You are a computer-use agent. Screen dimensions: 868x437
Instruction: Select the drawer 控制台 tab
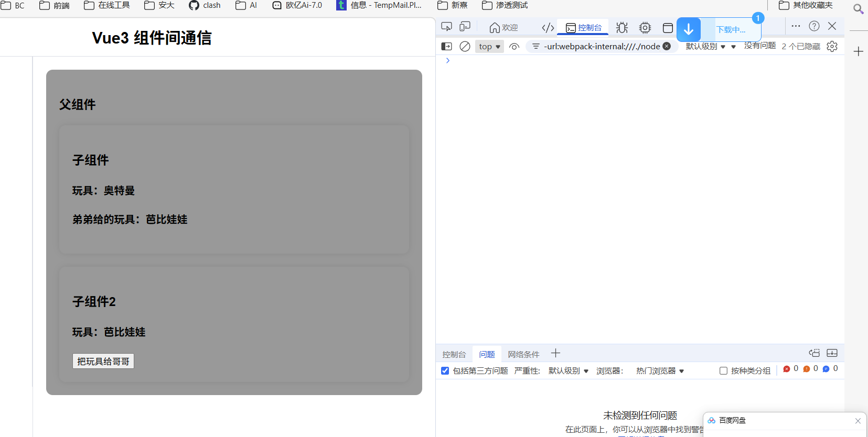coord(454,355)
